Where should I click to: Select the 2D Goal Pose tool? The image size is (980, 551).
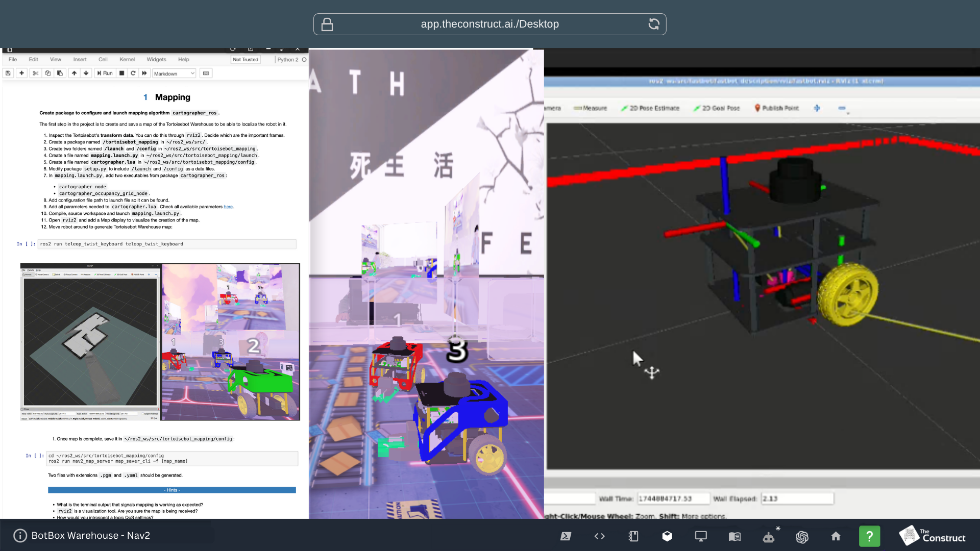[x=717, y=108]
